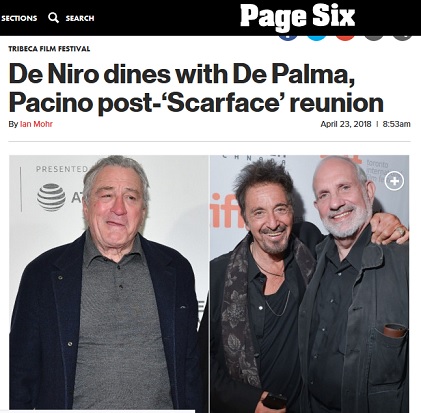Click the 8:53am timestamp
The height and width of the screenshot is (413, 421).
point(396,124)
